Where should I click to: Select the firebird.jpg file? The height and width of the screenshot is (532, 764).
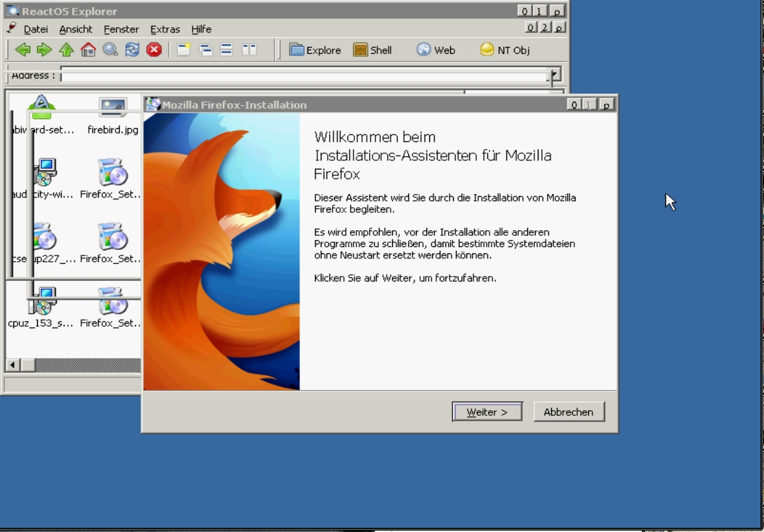[113, 115]
